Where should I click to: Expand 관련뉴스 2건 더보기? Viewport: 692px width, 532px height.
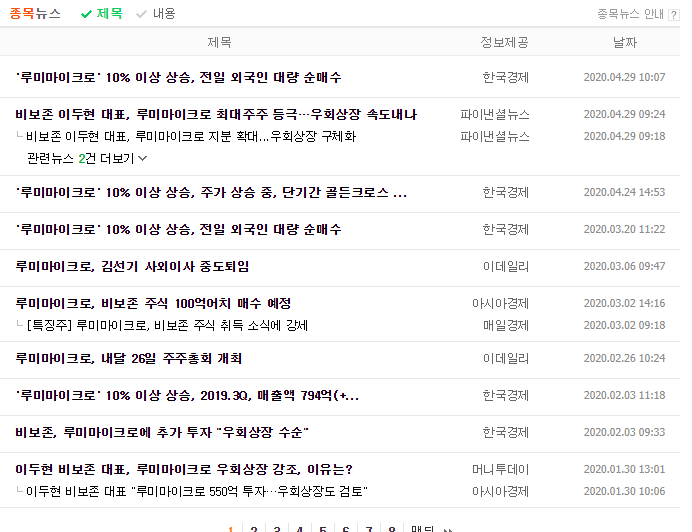87,158
